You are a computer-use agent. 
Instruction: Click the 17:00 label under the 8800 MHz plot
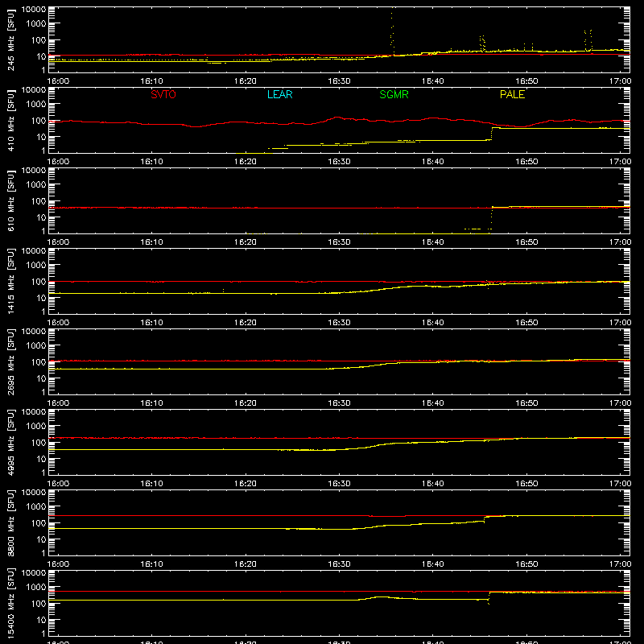point(620,564)
